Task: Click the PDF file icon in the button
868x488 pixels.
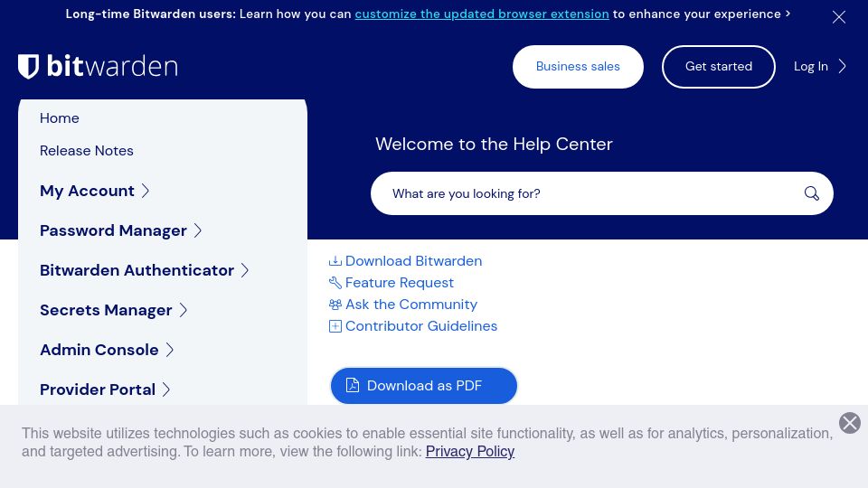Action: pos(352,385)
